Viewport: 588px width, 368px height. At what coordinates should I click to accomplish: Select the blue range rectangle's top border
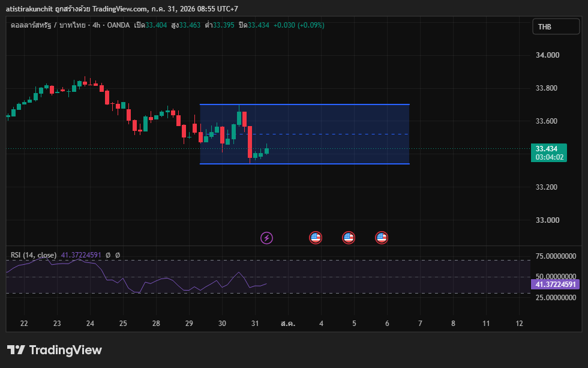(x=305, y=104)
